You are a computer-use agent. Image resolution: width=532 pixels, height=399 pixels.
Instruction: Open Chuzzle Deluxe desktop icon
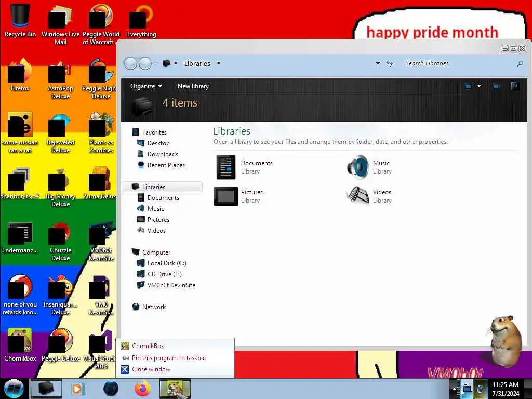pyautogui.click(x=60, y=241)
